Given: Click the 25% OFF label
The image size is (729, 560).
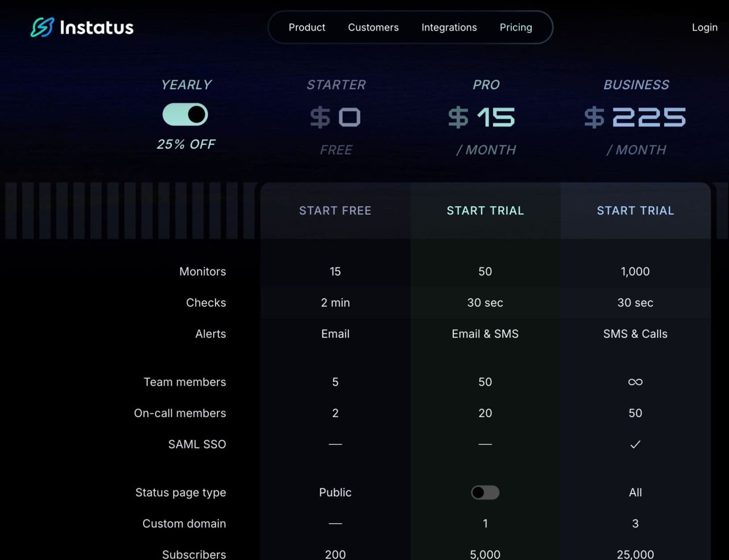Looking at the screenshot, I should (x=186, y=144).
